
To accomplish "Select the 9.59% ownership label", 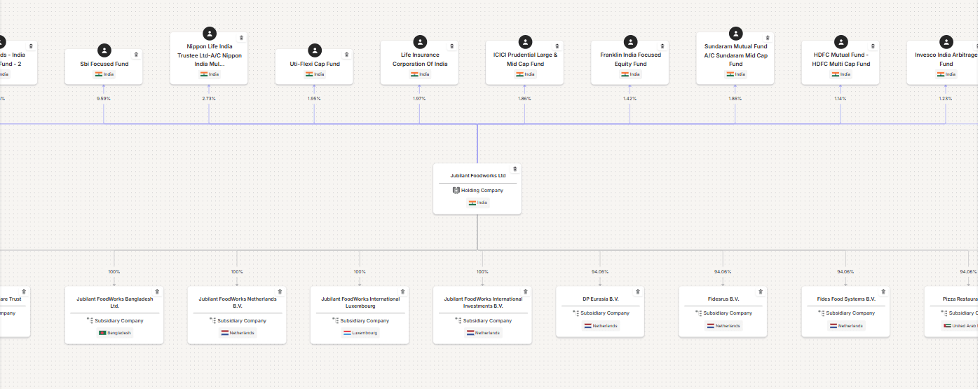I will coord(104,99).
